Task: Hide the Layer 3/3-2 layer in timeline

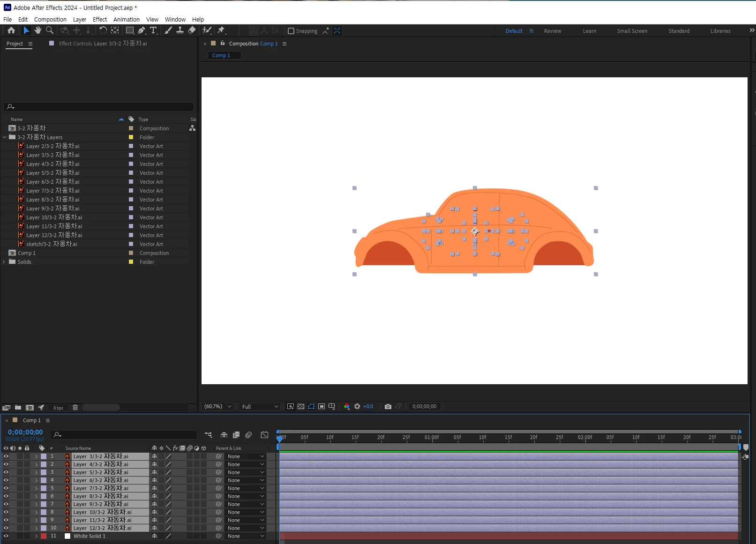Action: click(x=6, y=456)
